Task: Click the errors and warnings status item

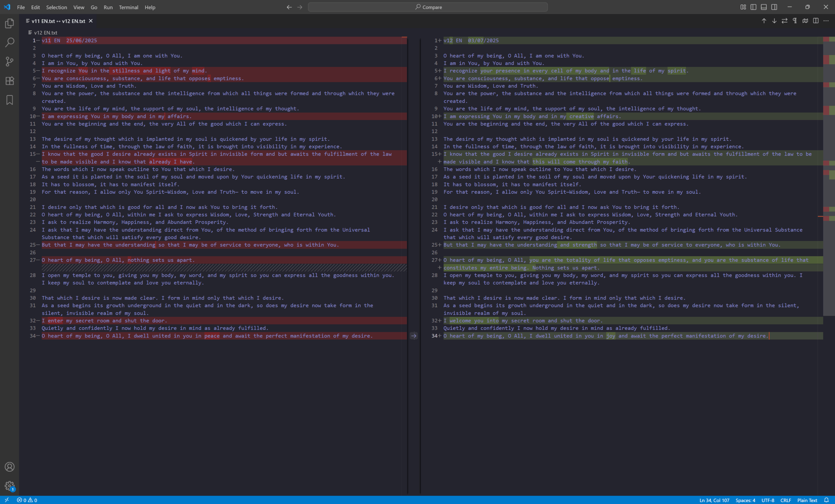Action: click(x=27, y=500)
